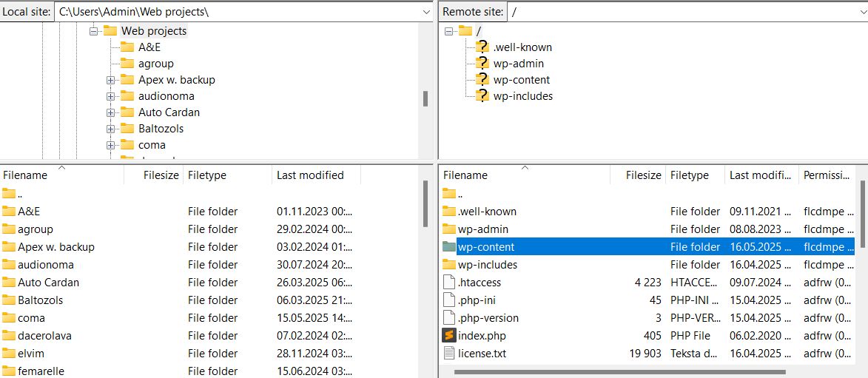Sort remote files by Filesize column
This screenshot has width=868, height=378.
639,175
